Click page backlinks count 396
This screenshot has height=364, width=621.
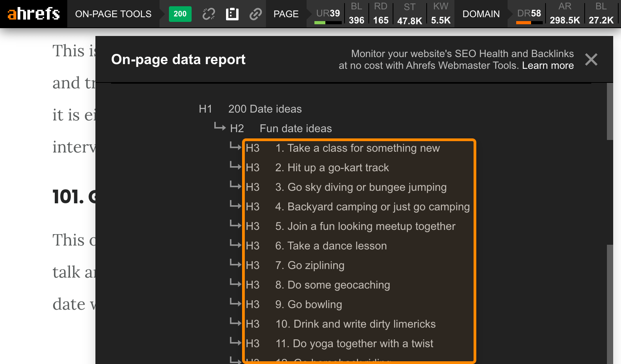click(x=356, y=20)
